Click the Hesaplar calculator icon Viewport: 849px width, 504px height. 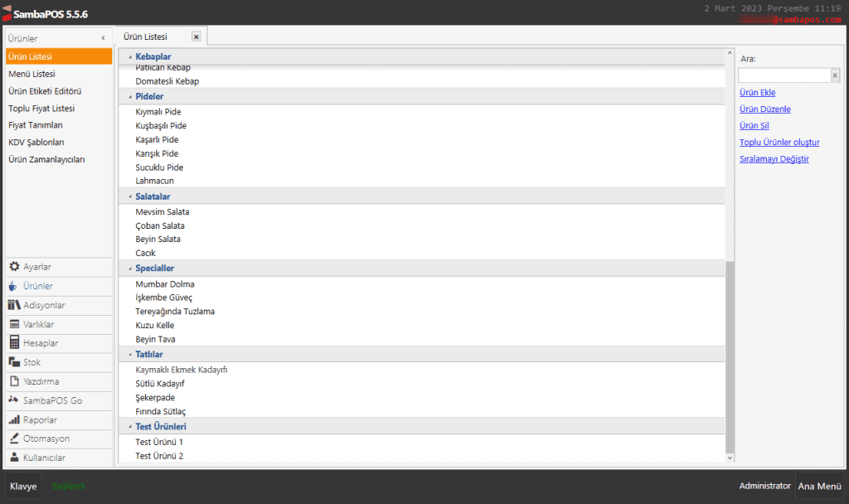[x=14, y=343]
